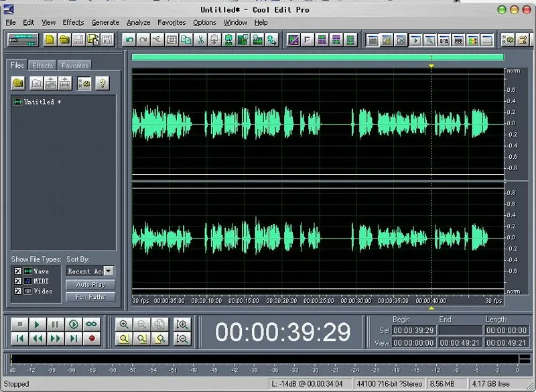
Task: Open the Sort By dropdown arrow
Action: 109,271
